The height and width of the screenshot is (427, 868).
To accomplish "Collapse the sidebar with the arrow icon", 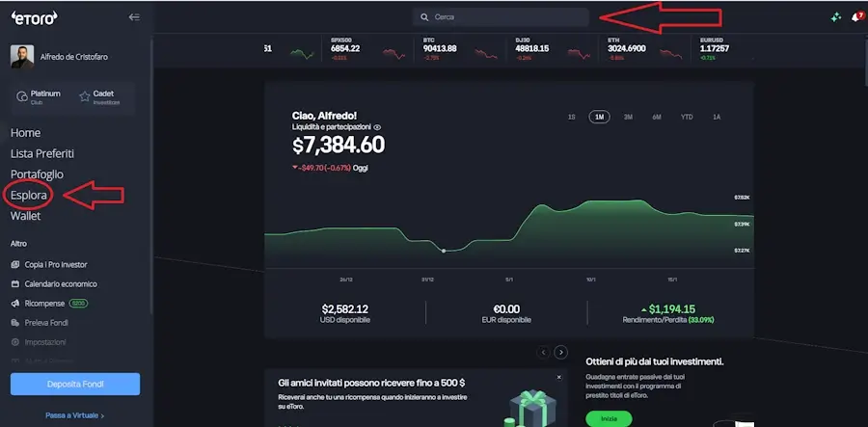I will [134, 17].
